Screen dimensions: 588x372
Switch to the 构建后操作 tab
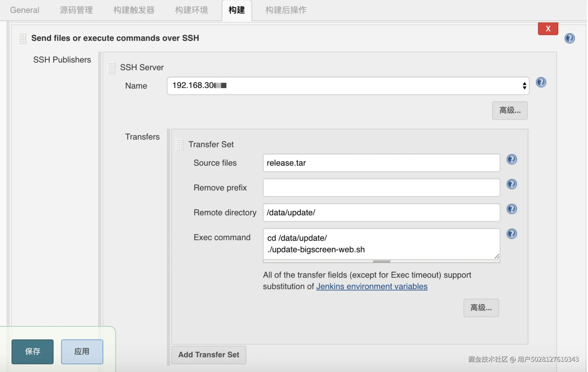286,10
